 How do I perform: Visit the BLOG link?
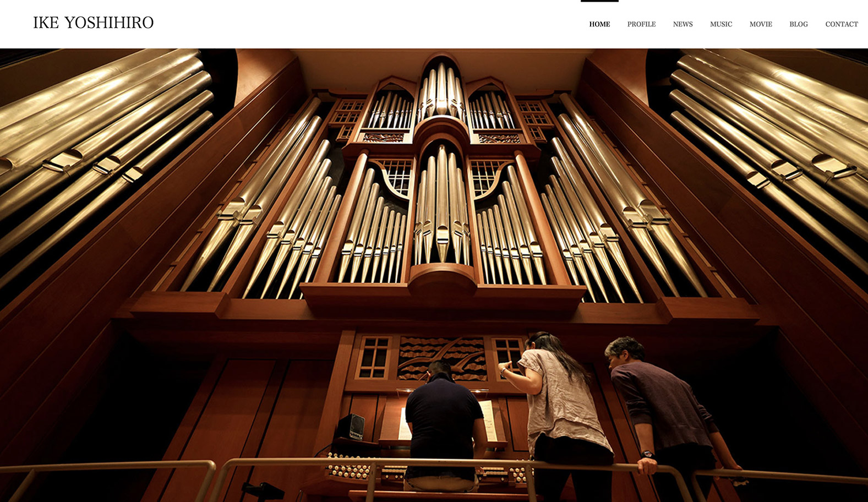[x=799, y=24]
